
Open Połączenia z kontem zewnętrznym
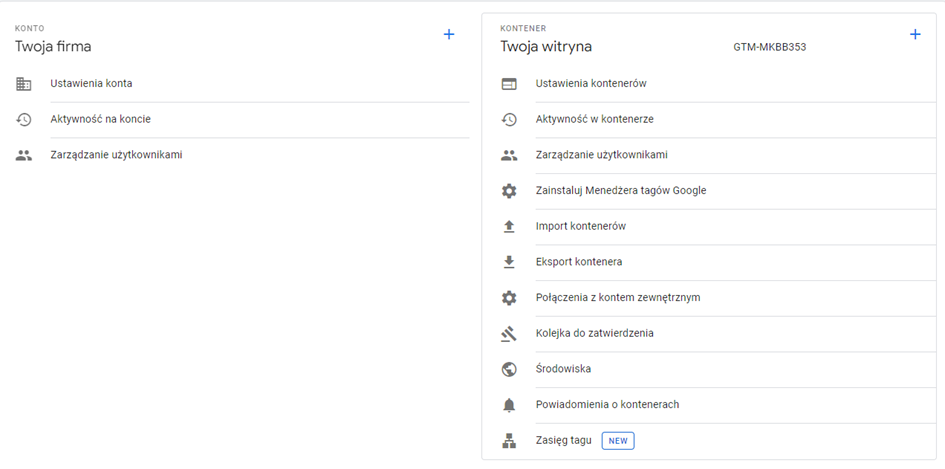click(x=617, y=298)
